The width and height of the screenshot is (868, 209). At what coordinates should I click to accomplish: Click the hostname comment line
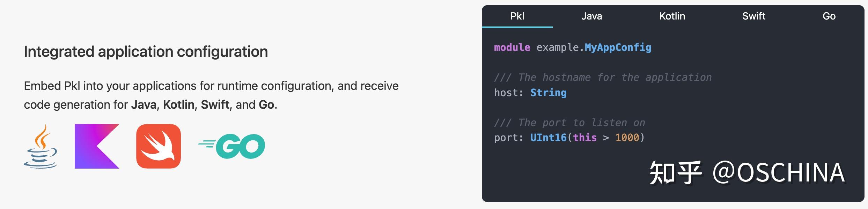point(603,77)
